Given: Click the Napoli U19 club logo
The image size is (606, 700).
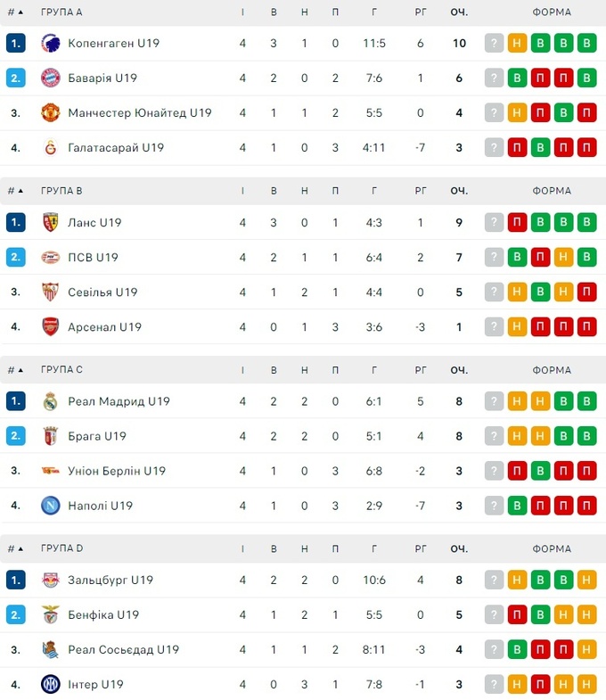Looking at the screenshot, I should click(50, 506).
